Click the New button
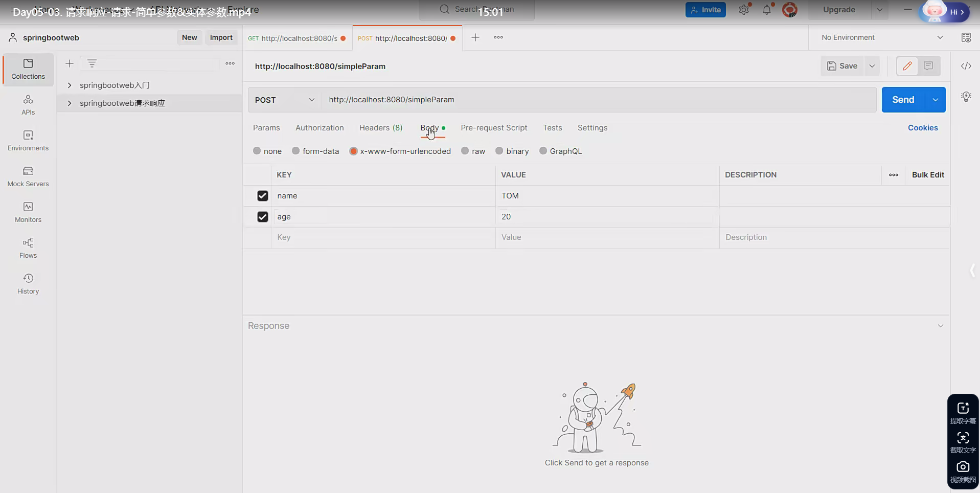The height and width of the screenshot is (493, 980). pyautogui.click(x=190, y=37)
